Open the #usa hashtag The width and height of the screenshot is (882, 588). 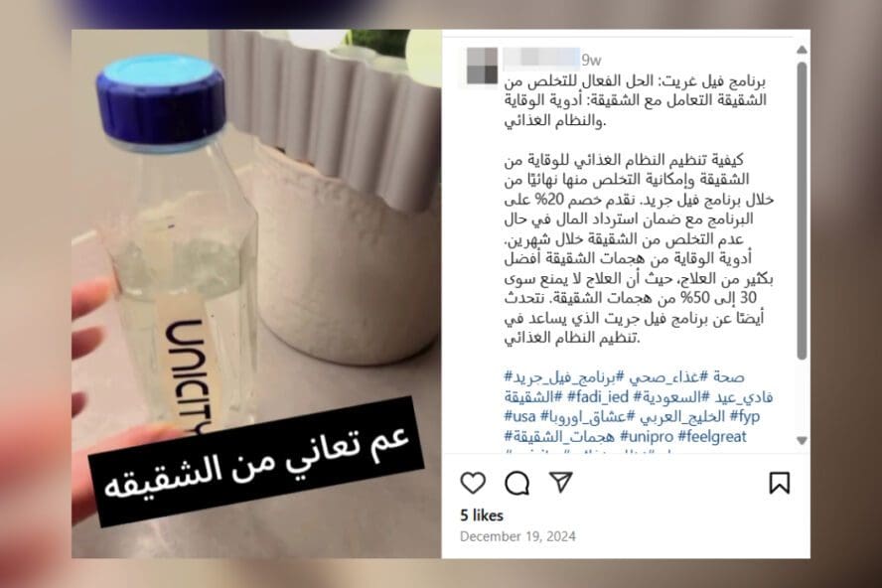(519, 417)
